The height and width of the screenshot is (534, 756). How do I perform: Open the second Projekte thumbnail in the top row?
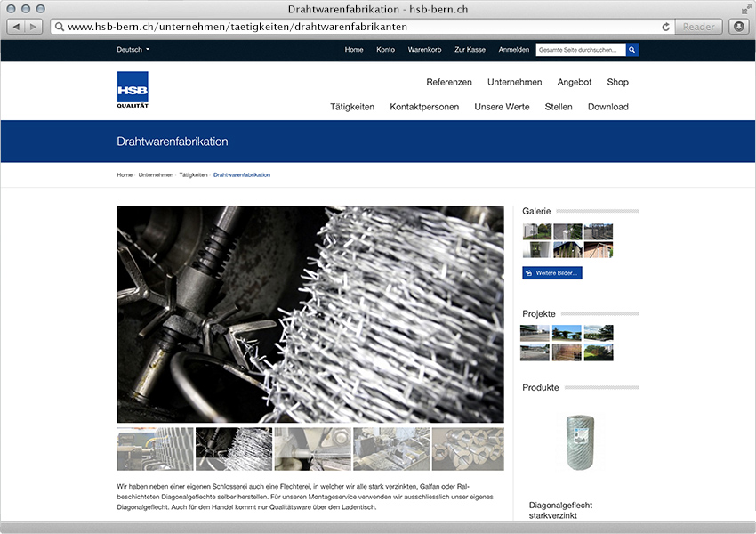567,334
